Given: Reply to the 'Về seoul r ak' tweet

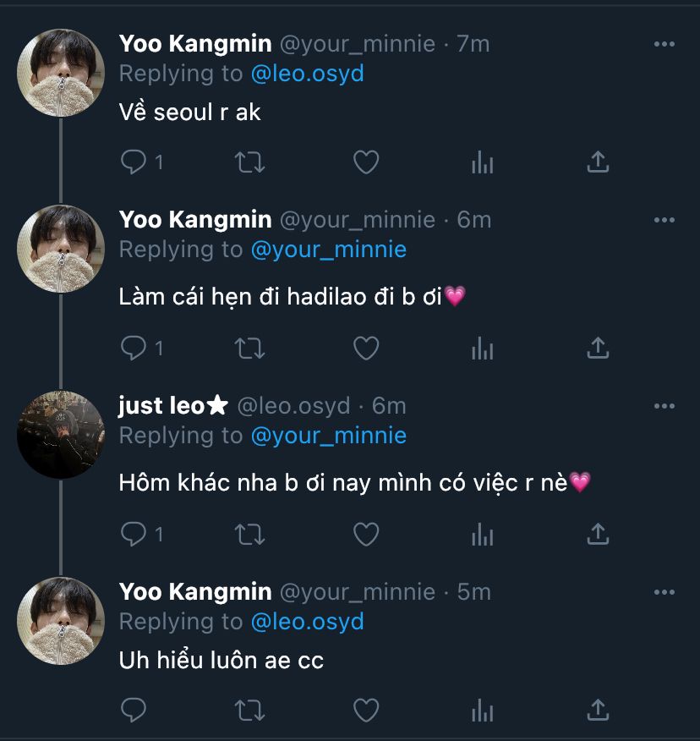Looking at the screenshot, I should 134,162.
